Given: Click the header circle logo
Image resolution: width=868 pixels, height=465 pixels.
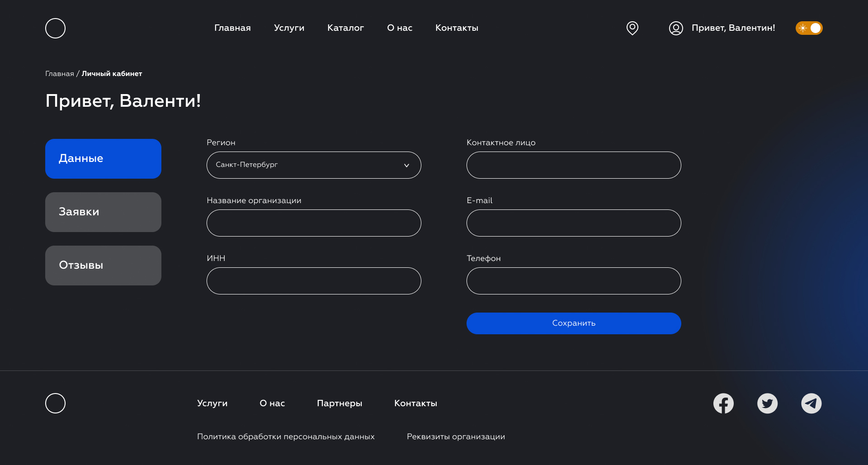Looking at the screenshot, I should tap(55, 28).
